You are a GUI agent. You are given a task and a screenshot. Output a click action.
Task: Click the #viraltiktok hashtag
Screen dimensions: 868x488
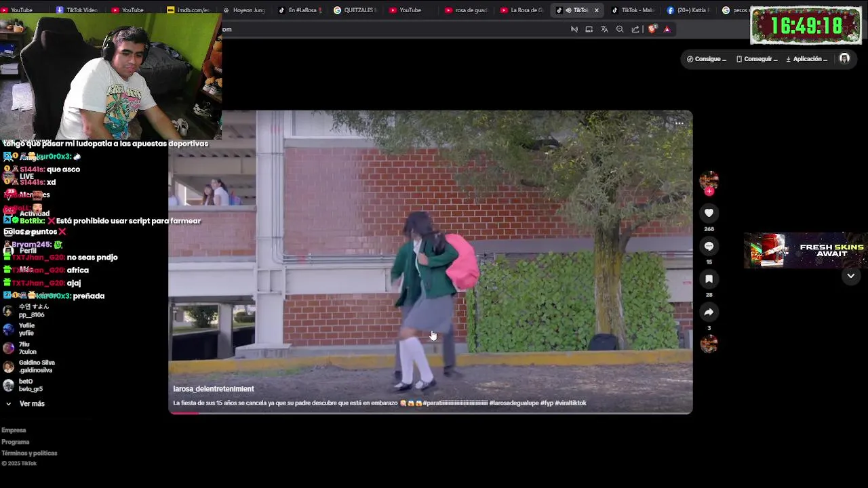click(570, 403)
